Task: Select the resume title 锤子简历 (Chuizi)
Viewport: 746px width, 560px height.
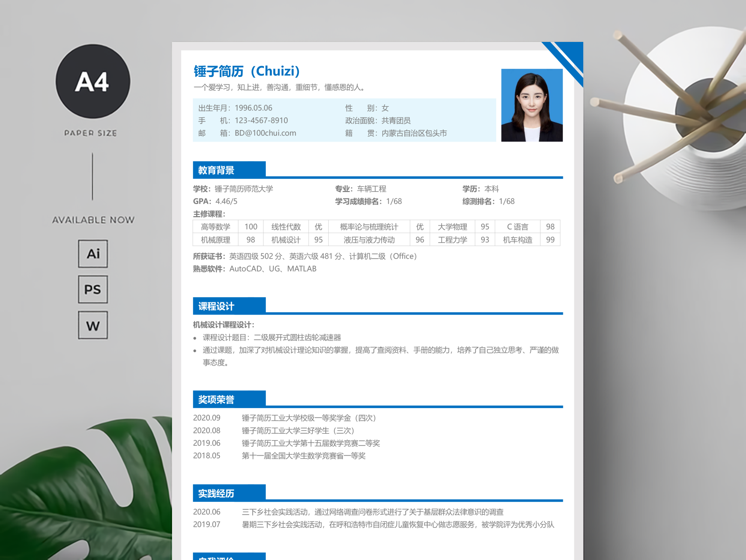Action: tap(247, 71)
